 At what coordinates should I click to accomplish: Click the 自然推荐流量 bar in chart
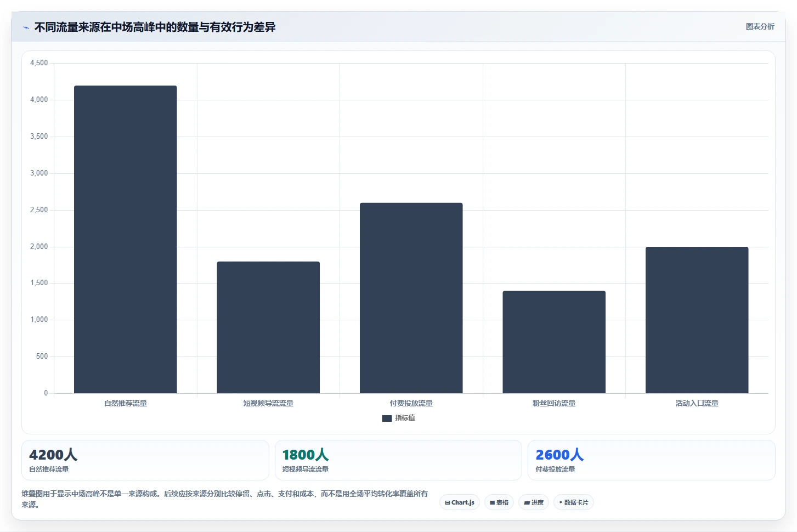coord(126,239)
